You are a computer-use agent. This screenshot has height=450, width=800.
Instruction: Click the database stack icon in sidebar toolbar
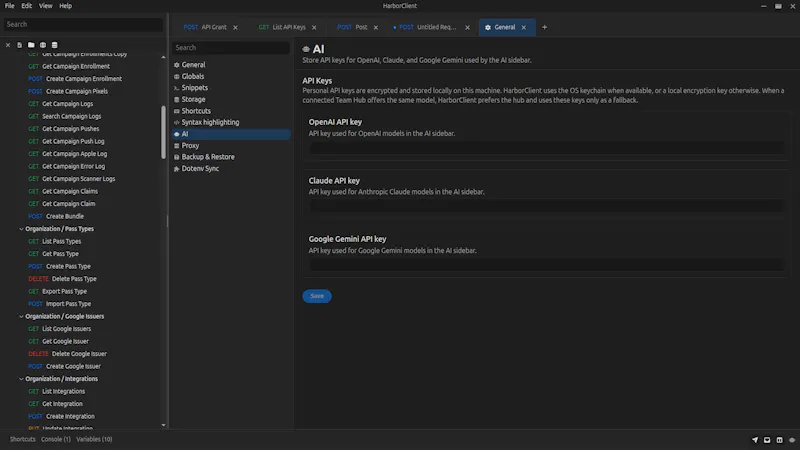tap(55, 45)
